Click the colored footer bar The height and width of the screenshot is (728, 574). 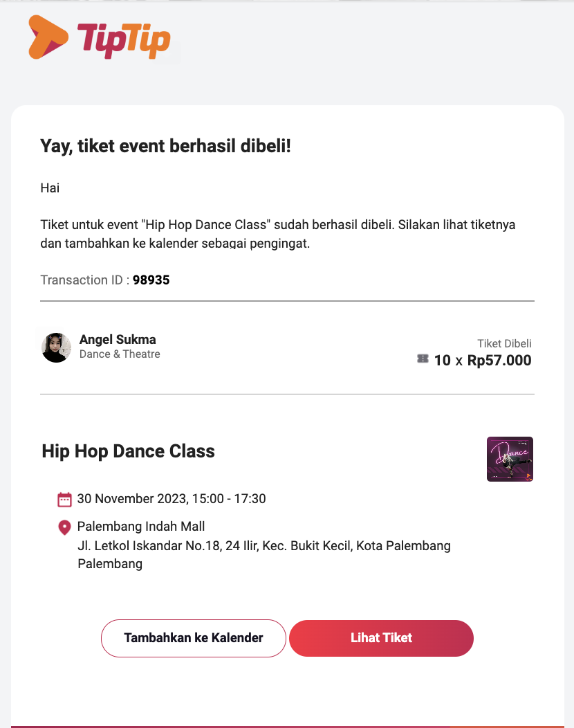tap(287, 724)
